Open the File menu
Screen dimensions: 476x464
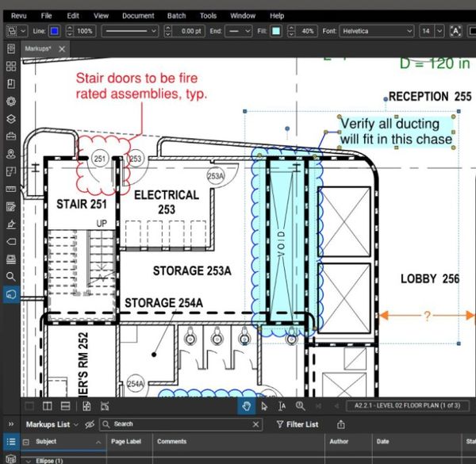click(x=46, y=16)
